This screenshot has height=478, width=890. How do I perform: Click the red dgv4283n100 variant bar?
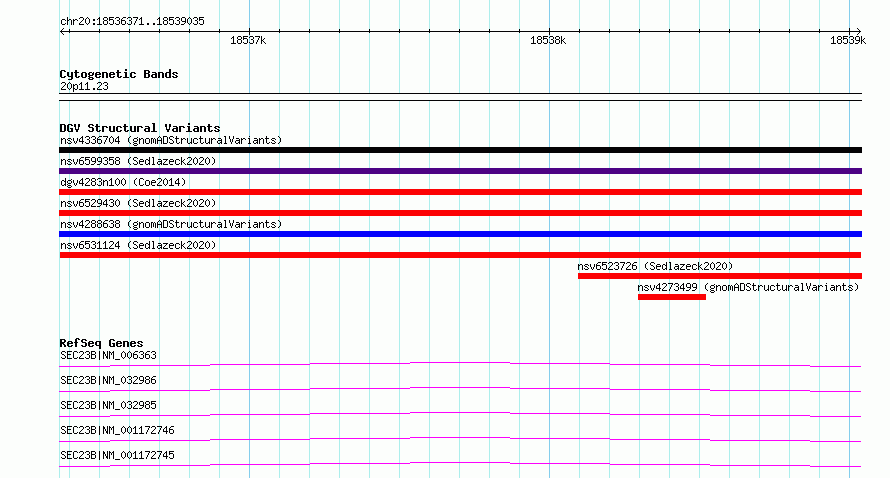tap(460, 192)
